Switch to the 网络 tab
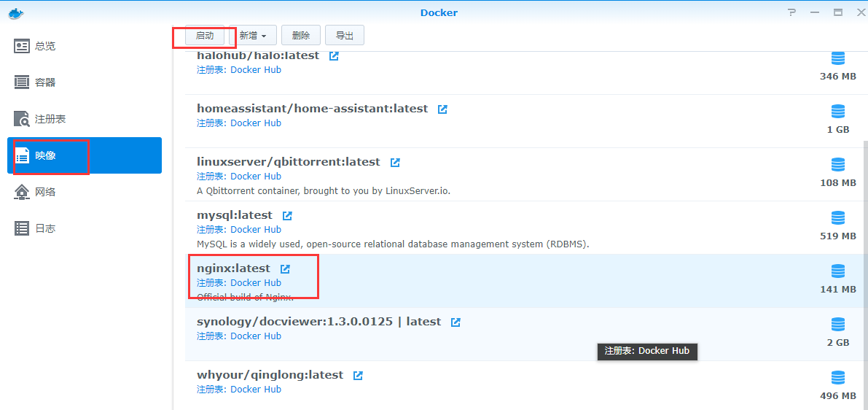This screenshot has height=410, width=868. click(84, 193)
